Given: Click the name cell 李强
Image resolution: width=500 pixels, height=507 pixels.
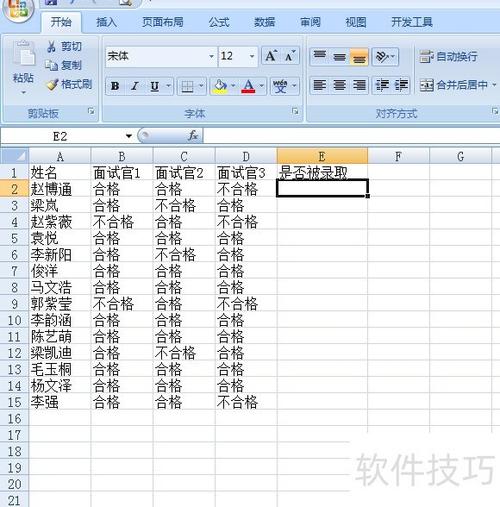Looking at the screenshot, I should point(60,402).
